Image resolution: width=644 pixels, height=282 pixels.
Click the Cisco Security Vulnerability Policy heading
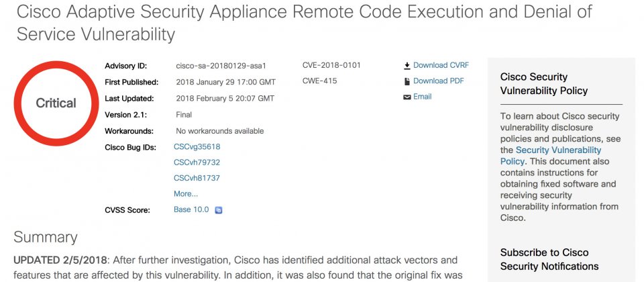pyautogui.click(x=544, y=84)
